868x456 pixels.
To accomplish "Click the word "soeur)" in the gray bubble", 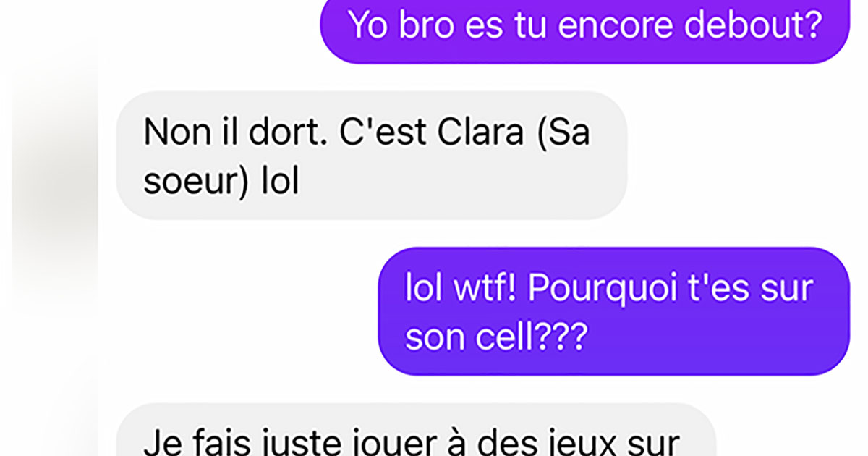I will [191, 182].
